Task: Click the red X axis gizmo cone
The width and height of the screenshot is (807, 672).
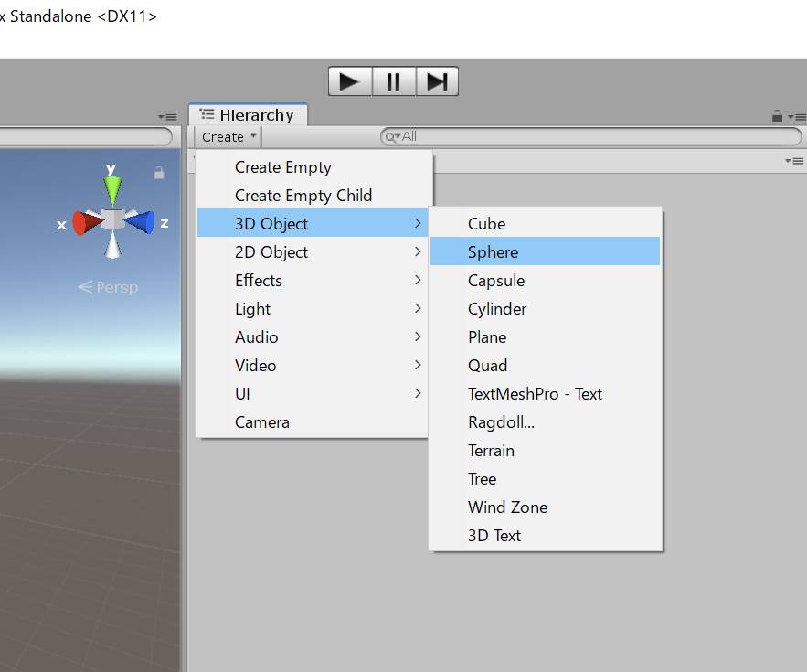Action: (85, 223)
